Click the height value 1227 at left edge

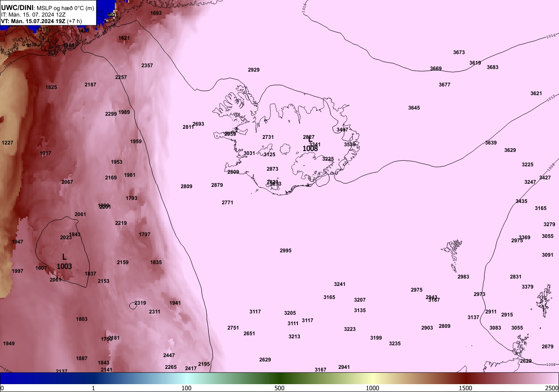click(7, 143)
